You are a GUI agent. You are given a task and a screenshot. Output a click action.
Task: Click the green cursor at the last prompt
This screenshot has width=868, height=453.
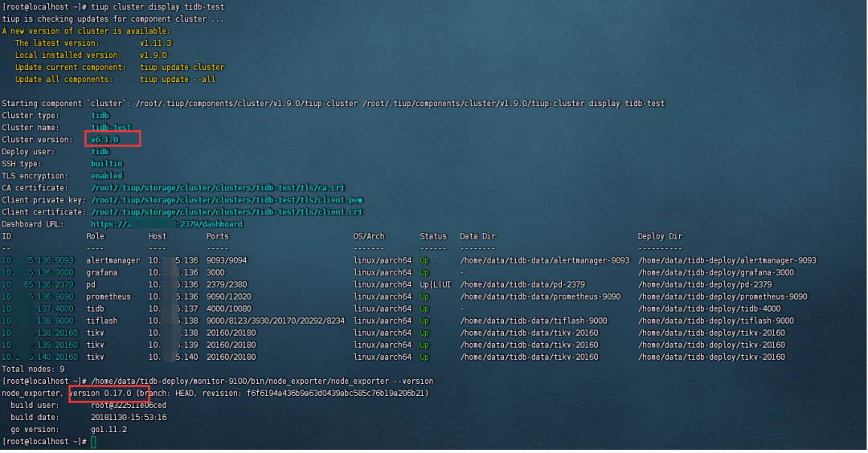tap(93, 442)
